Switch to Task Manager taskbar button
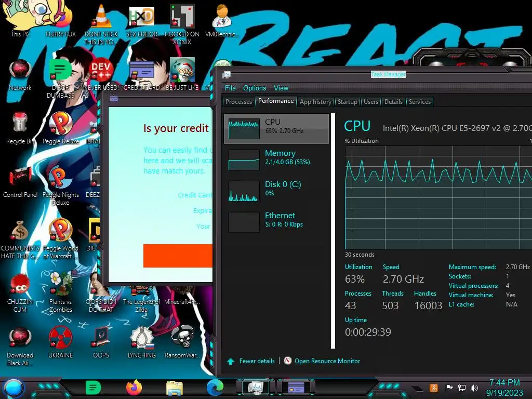This screenshot has width=532, height=399. pos(256,387)
